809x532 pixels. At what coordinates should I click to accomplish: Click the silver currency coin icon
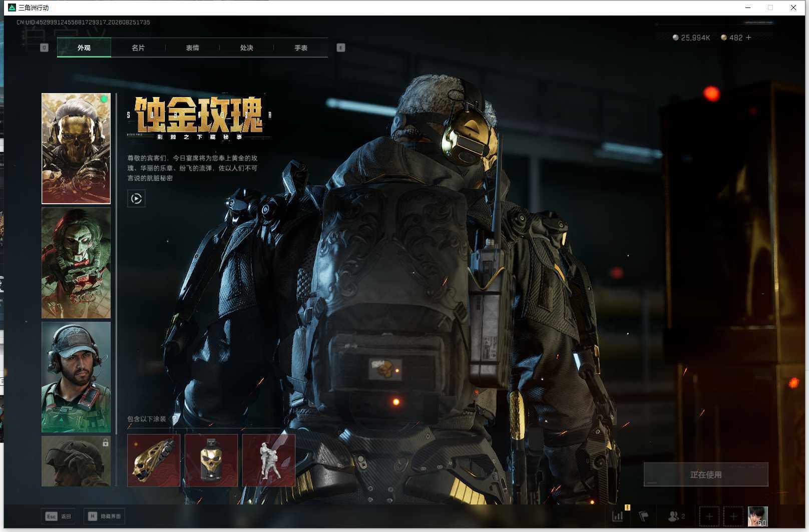(675, 38)
